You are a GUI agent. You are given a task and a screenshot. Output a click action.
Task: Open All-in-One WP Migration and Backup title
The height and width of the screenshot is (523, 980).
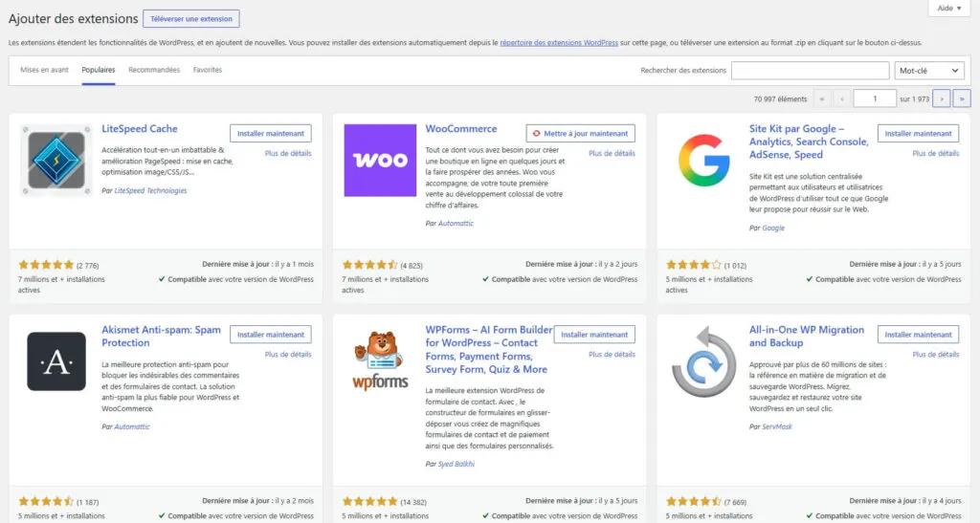coord(806,337)
